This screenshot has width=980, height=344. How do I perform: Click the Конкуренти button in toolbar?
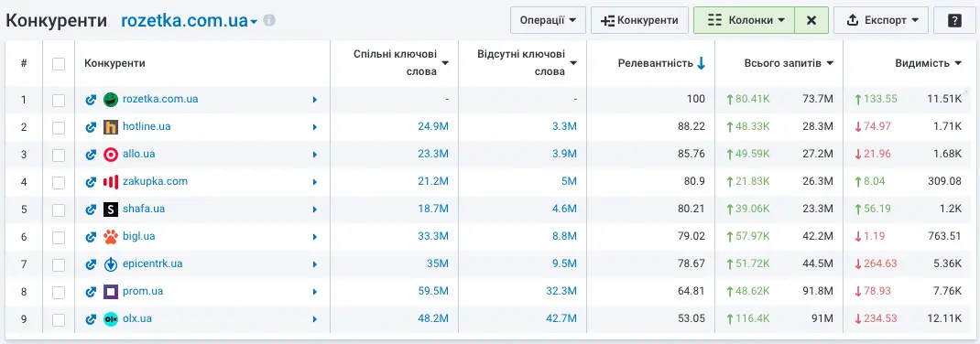[x=639, y=20]
